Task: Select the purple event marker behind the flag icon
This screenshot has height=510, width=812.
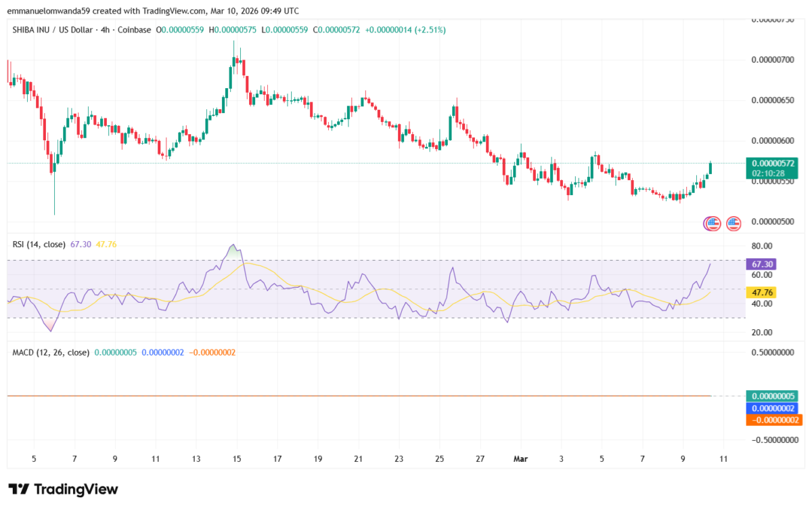Action: tap(704, 224)
